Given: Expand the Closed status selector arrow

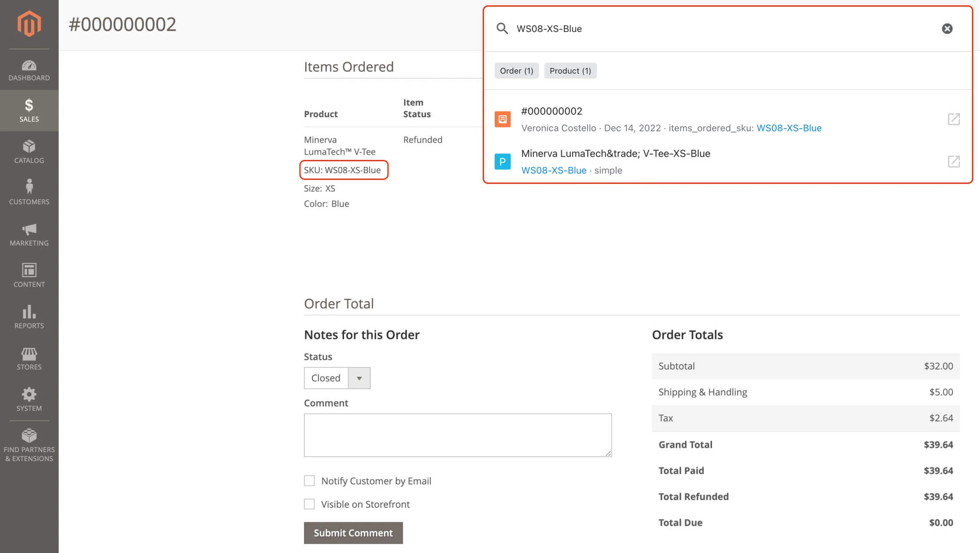Looking at the screenshot, I should [x=360, y=378].
